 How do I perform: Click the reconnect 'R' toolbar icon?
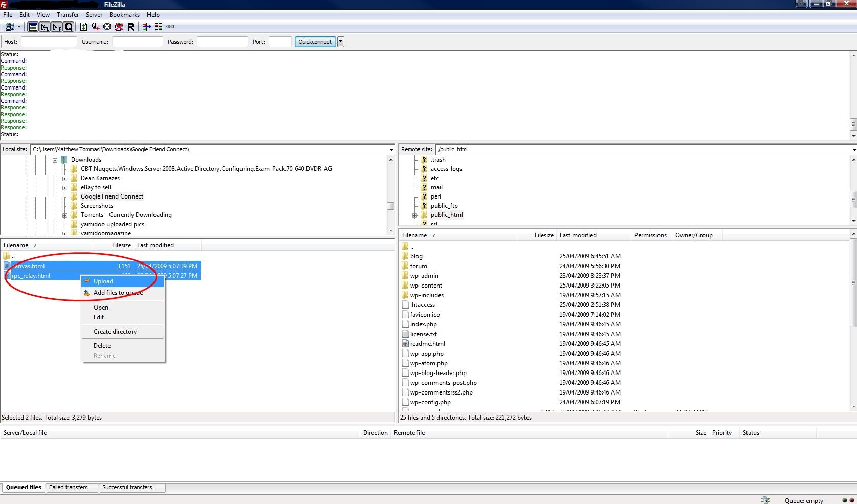(130, 27)
